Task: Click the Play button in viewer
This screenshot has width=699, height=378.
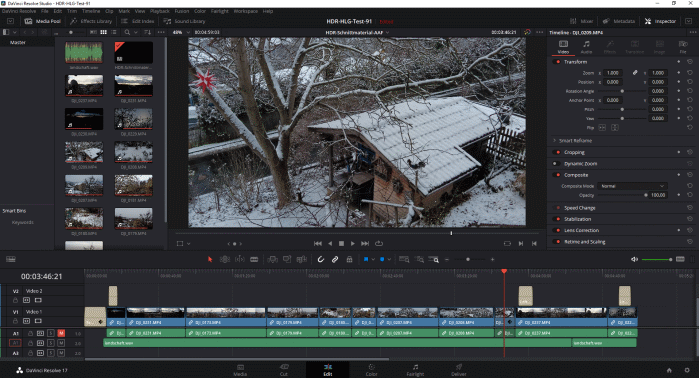Action: pyautogui.click(x=353, y=244)
